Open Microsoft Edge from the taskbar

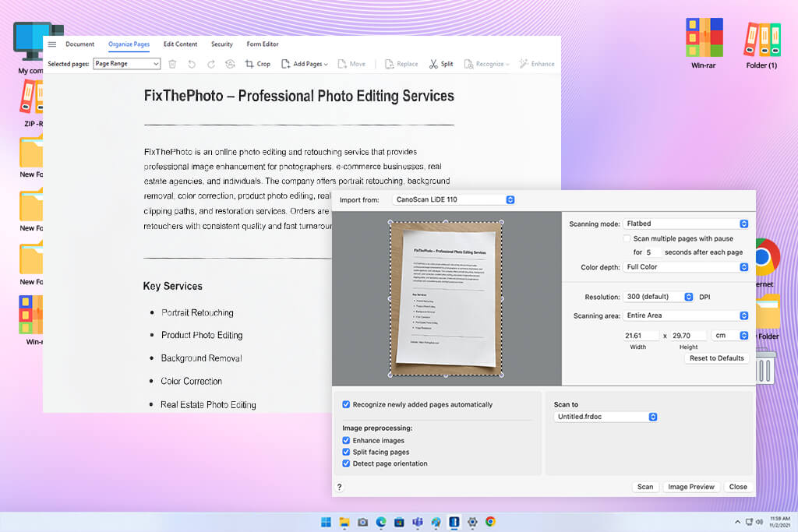coord(381,522)
